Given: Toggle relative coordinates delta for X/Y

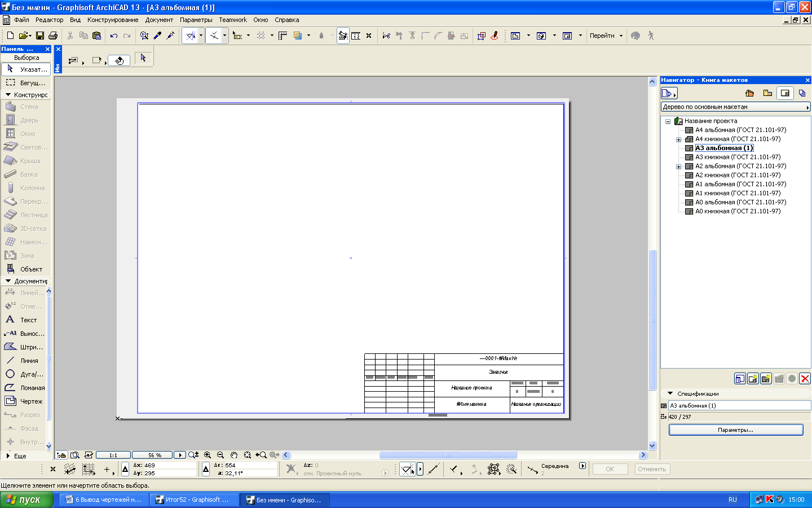Looking at the screenshot, I should 125,469.
